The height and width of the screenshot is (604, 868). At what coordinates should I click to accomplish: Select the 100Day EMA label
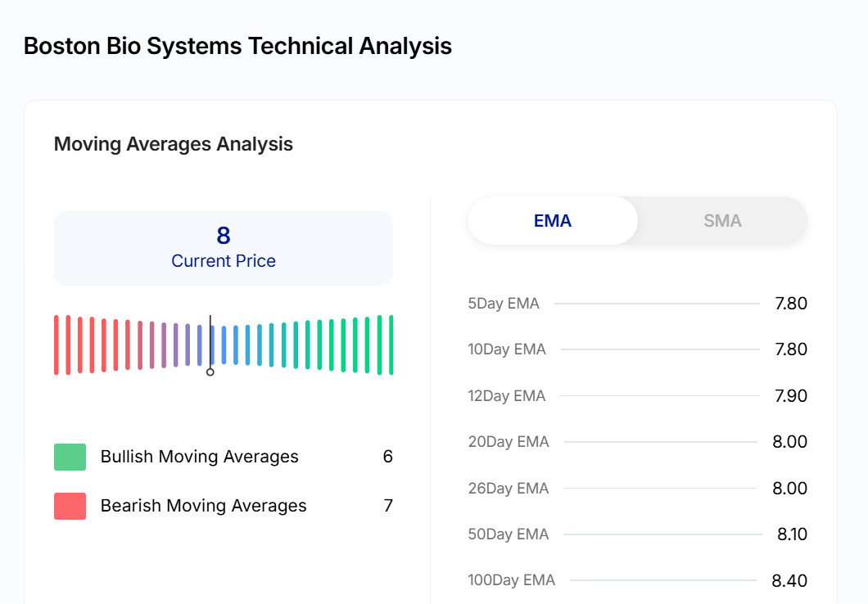pyautogui.click(x=511, y=580)
